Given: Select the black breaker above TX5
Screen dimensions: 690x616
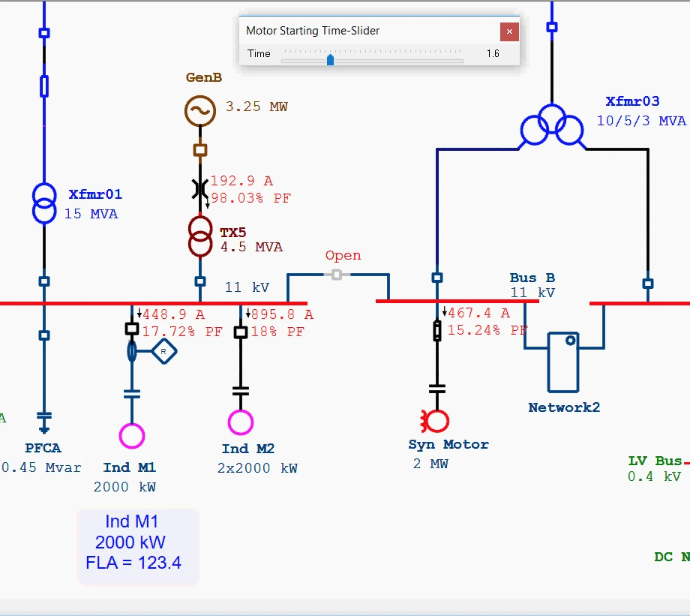Looking at the screenshot, I should 200,189.
